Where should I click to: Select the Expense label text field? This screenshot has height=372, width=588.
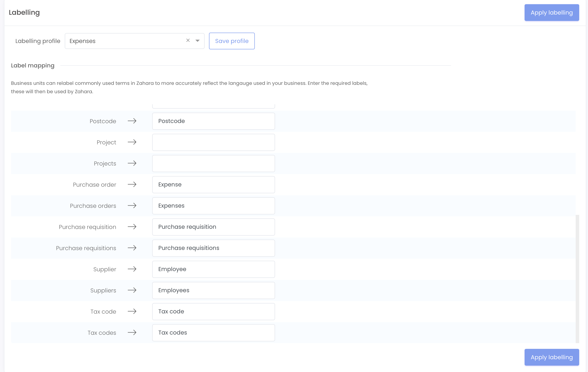coord(213,184)
